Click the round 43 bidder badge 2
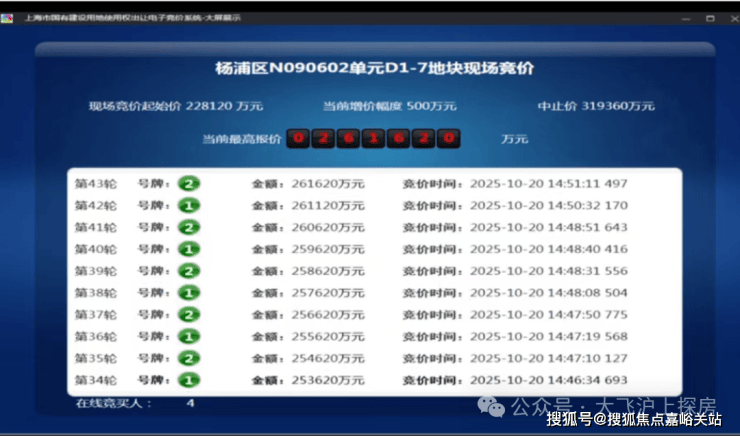This screenshot has width=740, height=436. 188,184
